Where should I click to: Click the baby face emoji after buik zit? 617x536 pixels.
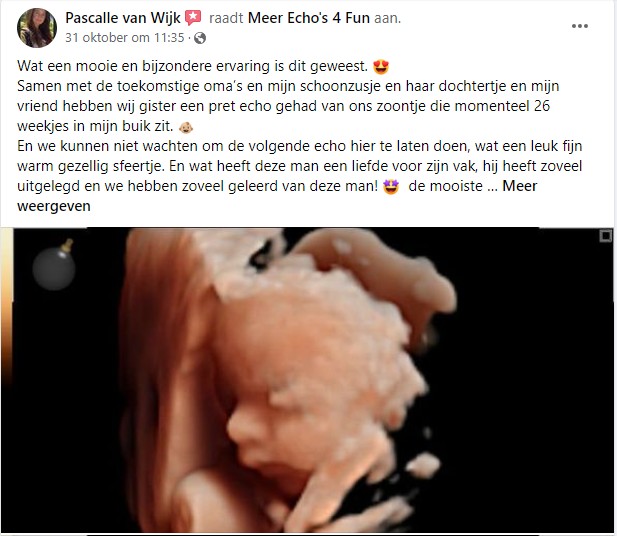(x=186, y=127)
